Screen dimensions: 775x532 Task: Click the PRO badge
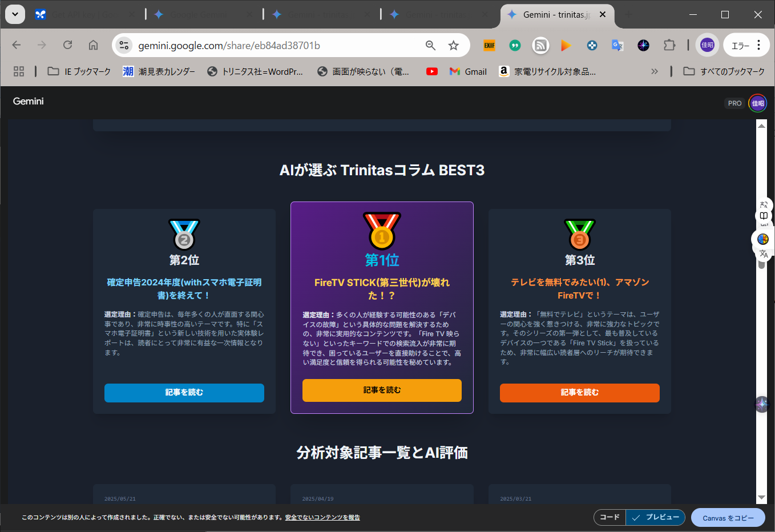(734, 103)
